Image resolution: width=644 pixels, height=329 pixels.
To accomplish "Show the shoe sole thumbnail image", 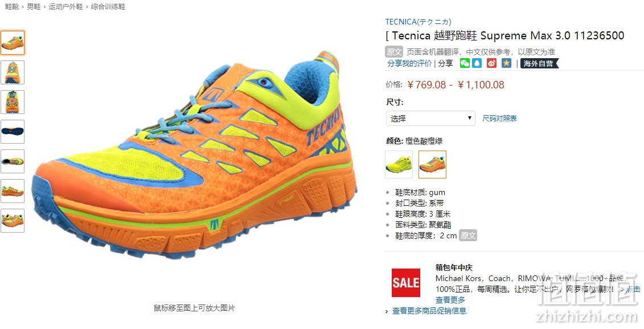I will pos(13,132).
